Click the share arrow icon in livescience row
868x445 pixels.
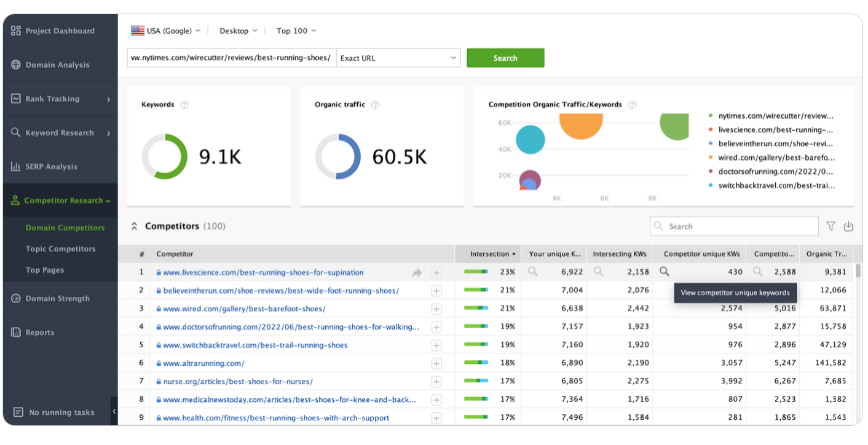coord(417,272)
